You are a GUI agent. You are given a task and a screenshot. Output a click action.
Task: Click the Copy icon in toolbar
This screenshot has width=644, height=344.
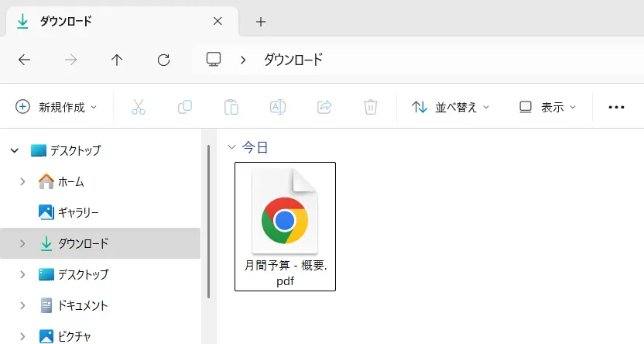point(185,107)
